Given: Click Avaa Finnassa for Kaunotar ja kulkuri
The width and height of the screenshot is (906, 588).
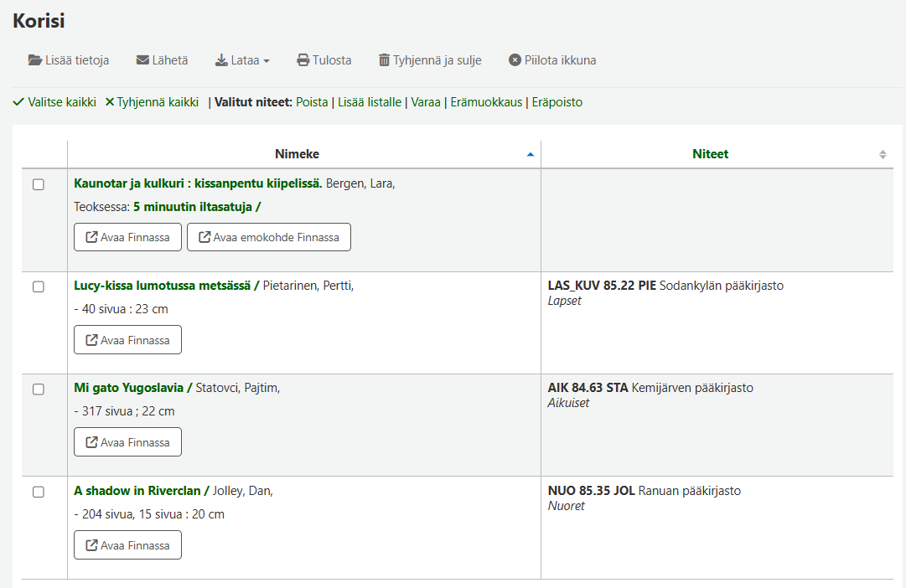Looking at the screenshot, I should click(127, 237).
